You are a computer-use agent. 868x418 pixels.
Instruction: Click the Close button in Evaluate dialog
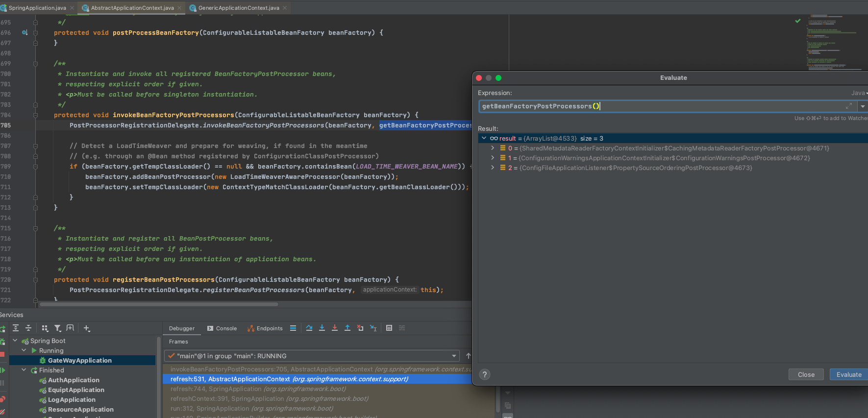(x=806, y=374)
